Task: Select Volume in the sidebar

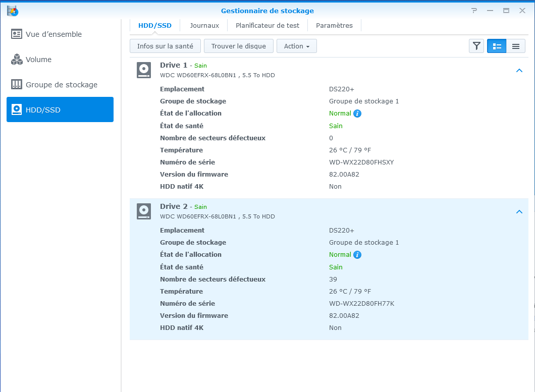Action: [x=38, y=60]
